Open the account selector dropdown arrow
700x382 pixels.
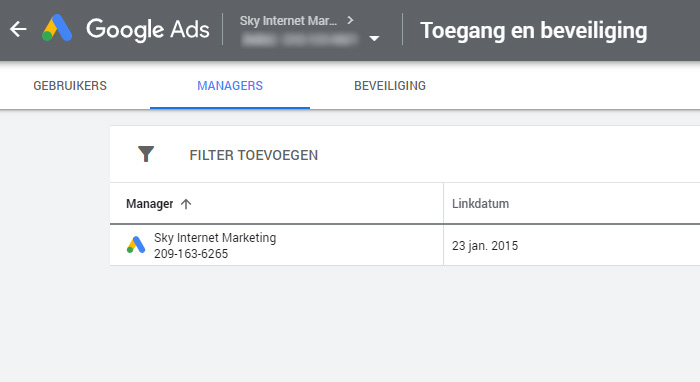(x=374, y=38)
